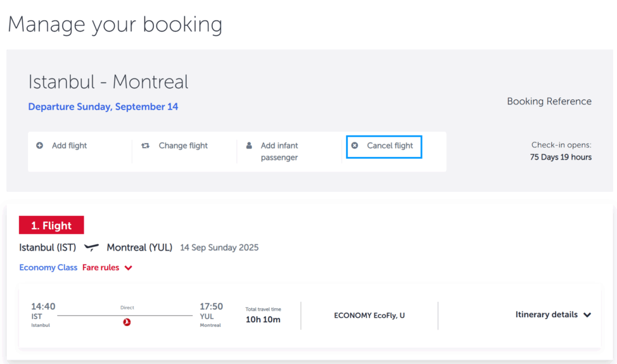
Task: Click the Istanbul - Montreal heading
Action: click(x=108, y=82)
